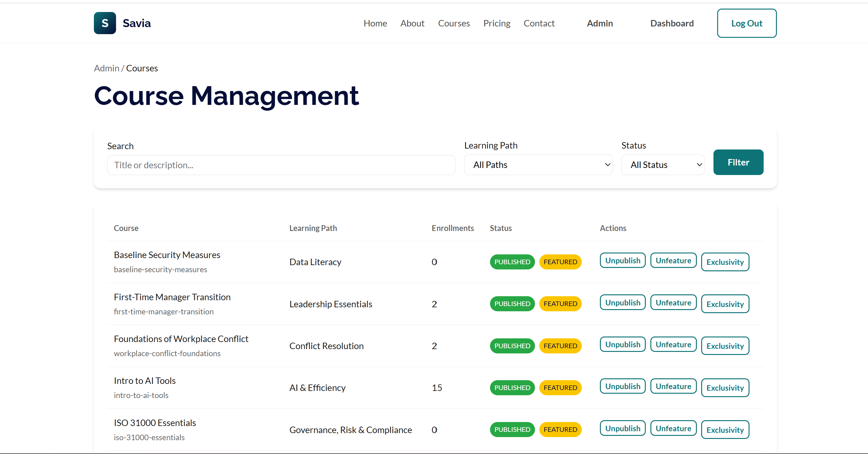Unfeature the Intro to AI Tools course

tap(673, 386)
